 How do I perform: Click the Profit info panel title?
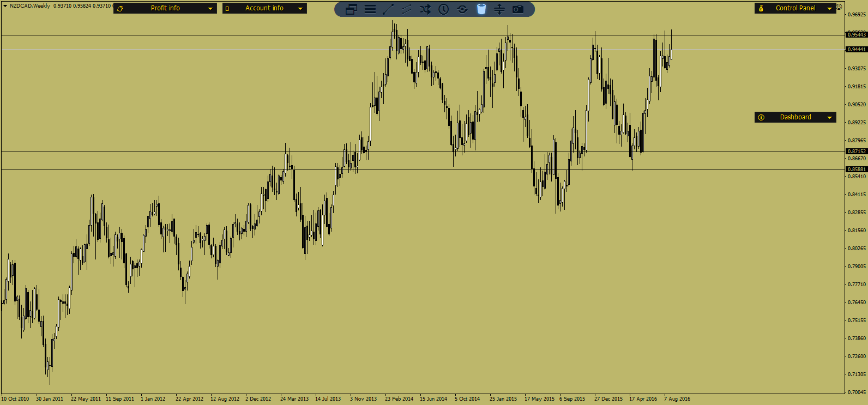tap(165, 8)
